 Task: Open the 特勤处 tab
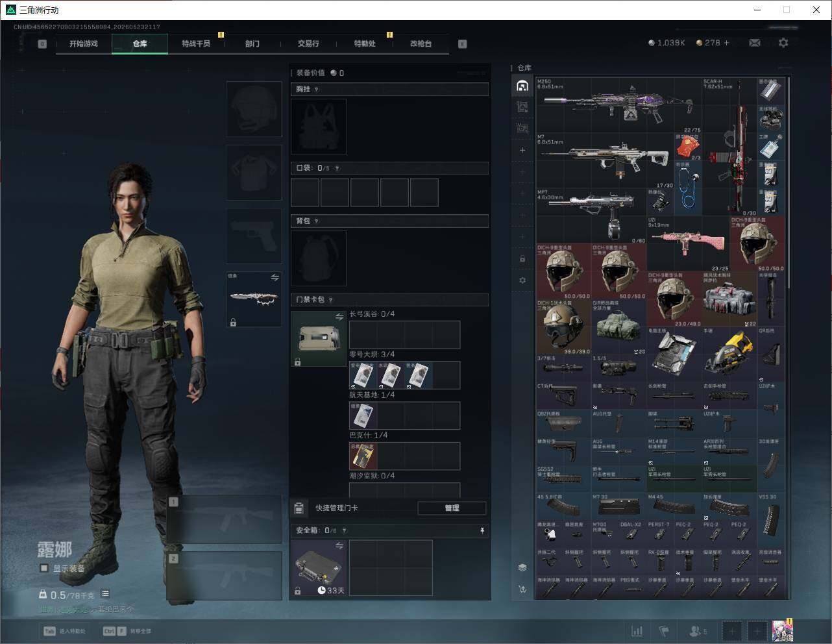coord(365,43)
